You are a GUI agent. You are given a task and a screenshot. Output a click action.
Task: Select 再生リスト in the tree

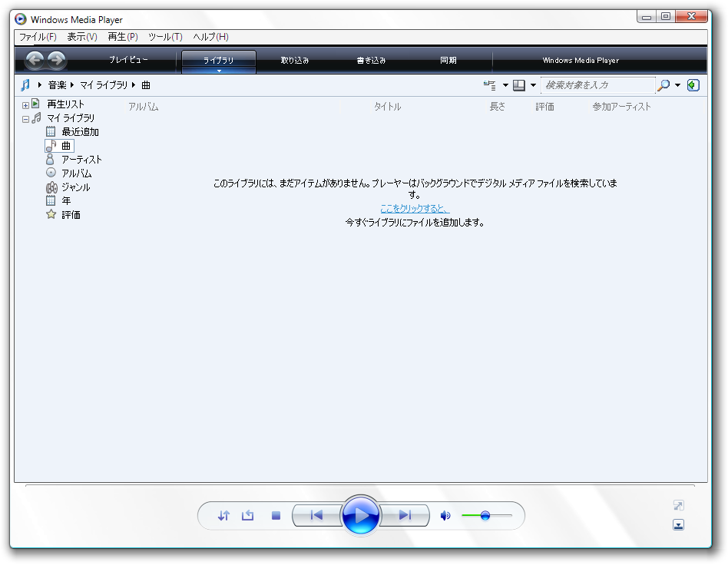(x=65, y=104)
